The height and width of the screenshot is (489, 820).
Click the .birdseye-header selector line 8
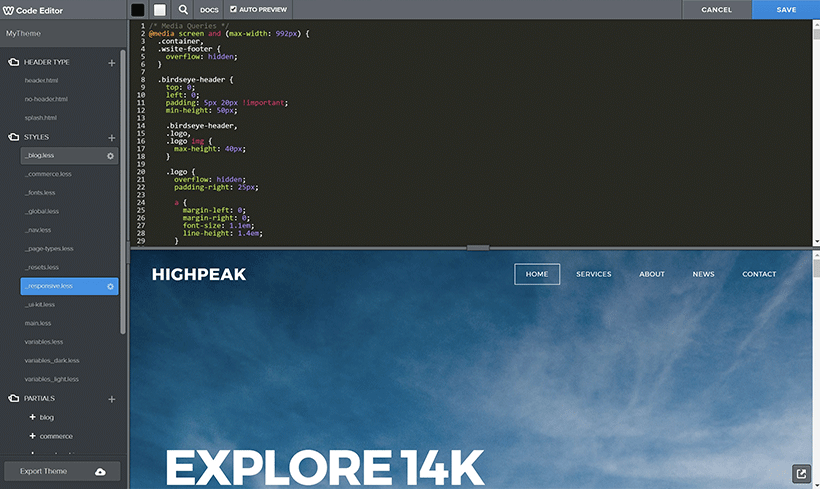click(x=195, y=79)
